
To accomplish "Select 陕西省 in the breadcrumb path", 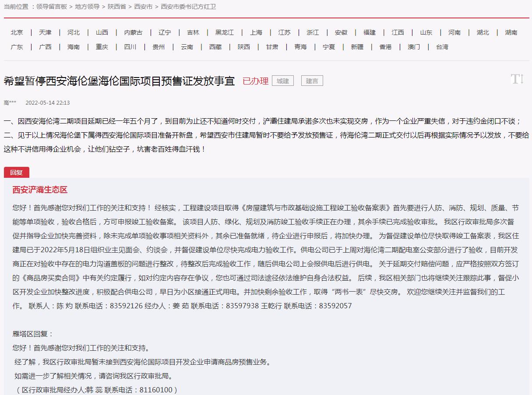I will click(x=117, y=7).
